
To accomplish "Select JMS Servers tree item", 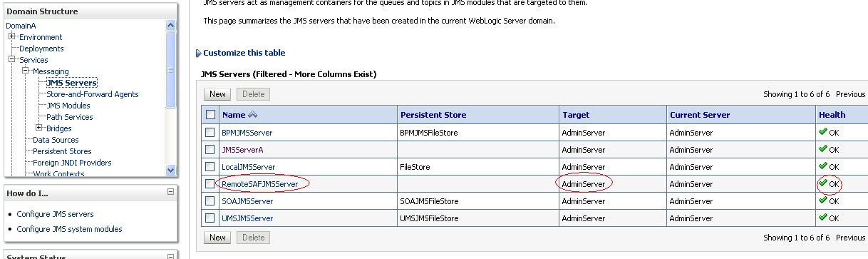I will pos(71,83).
